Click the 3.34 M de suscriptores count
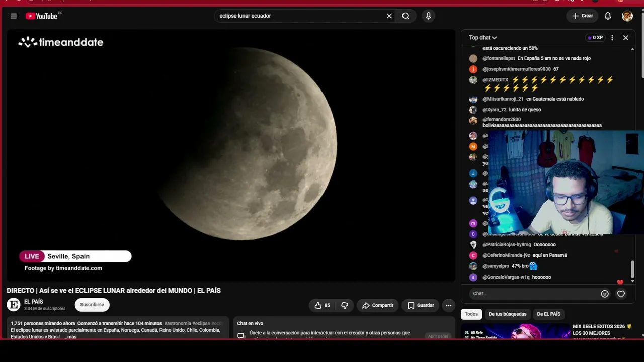 (45, 309)
